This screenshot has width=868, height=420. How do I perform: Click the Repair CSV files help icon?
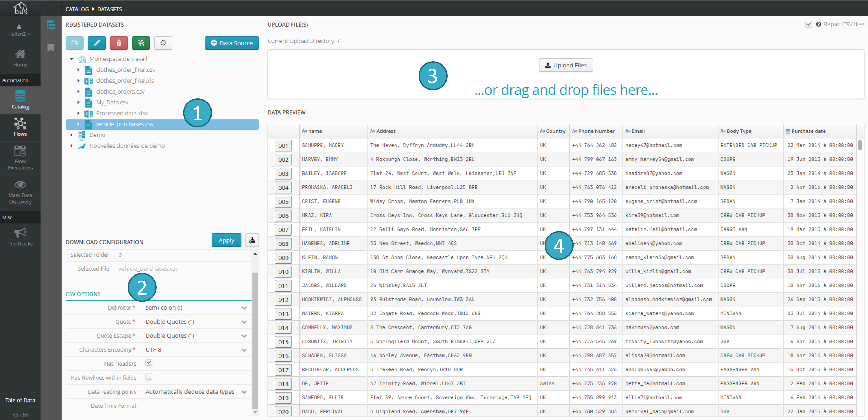pos(818,24)
